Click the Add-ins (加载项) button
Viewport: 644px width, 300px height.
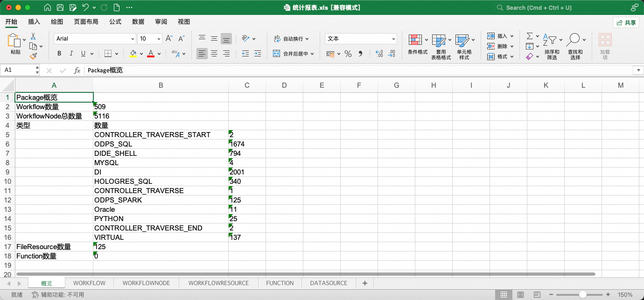tap(605, 47)
